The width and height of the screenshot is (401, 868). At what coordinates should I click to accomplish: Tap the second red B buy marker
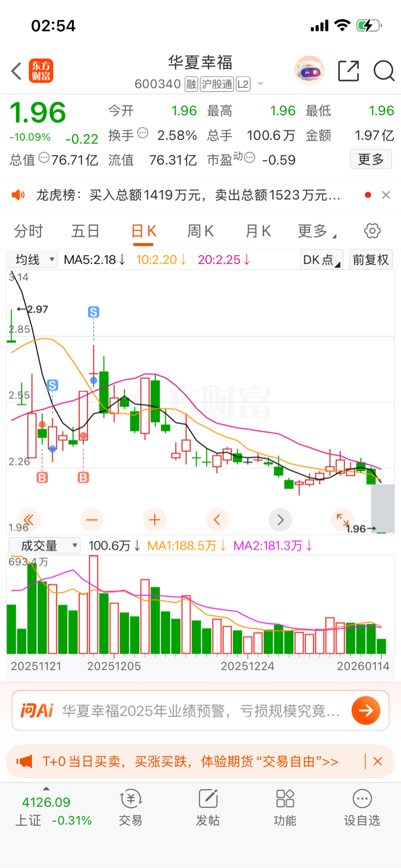[x=83, y=477]
